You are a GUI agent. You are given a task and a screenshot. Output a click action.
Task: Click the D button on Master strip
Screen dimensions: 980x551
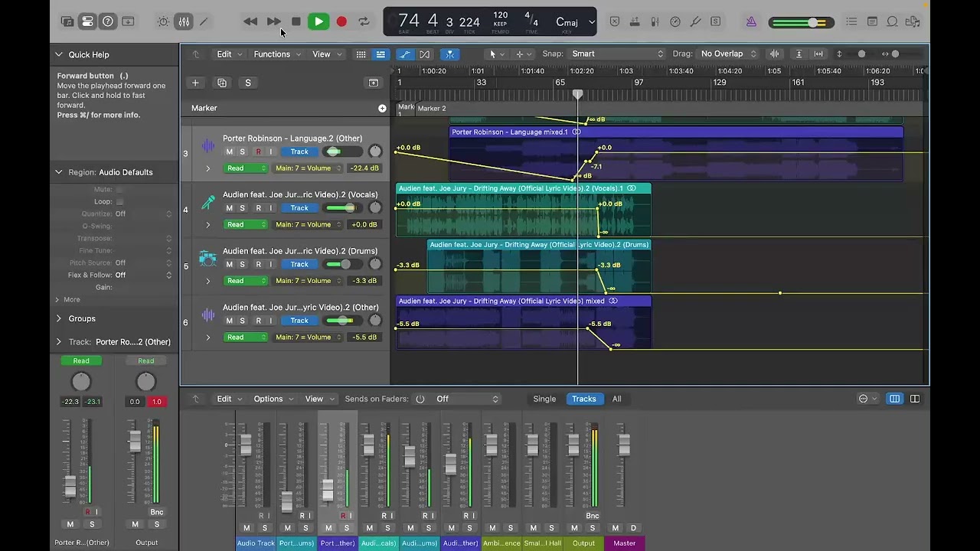pos(633,528)
